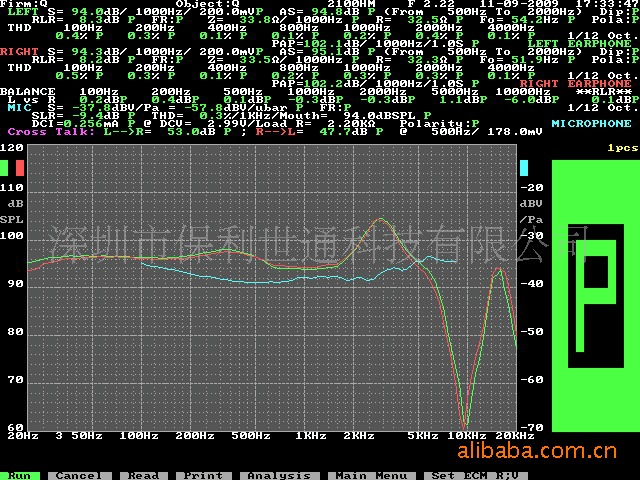This screenshot has height=480, width=640.
Task: Choose Print in the bottom menu bar
Action: (204, 475)
